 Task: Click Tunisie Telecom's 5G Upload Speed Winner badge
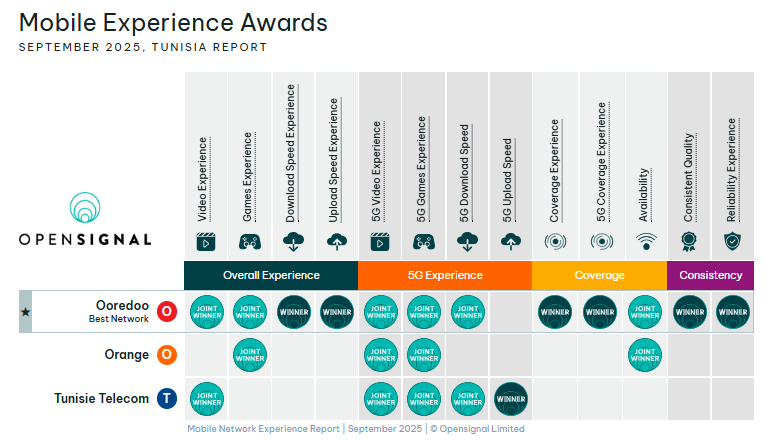coord(511,399)
